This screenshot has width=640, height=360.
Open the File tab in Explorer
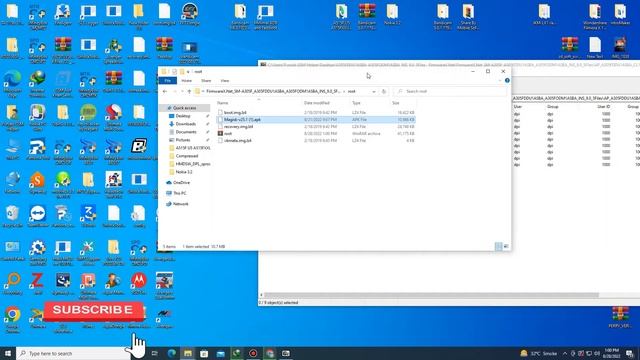[x=167, y=80]
